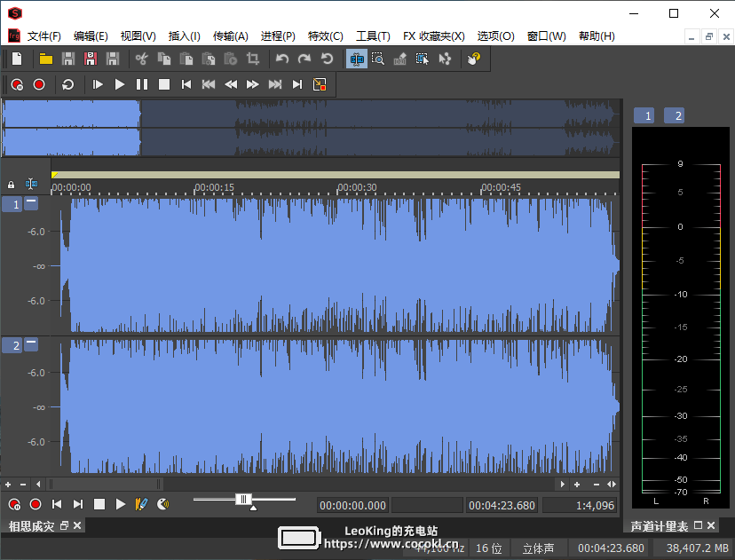
Task: Click the plus button at bottom left of waveform
Action: pos(8,484)
